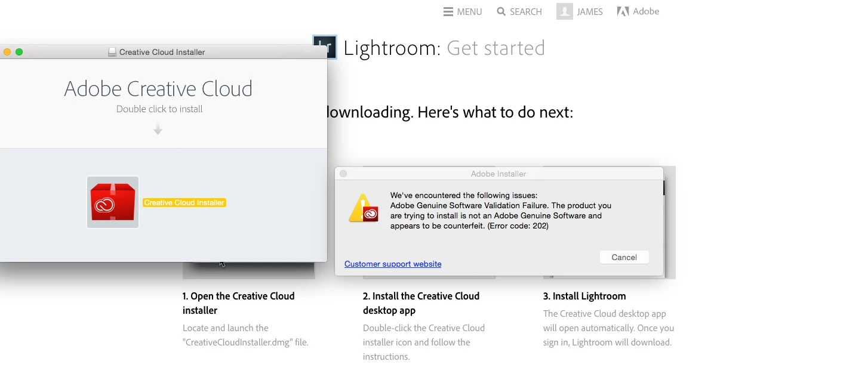Screen dimensions: 868x386
Task: Click step 2 Install the Creative Cloud desktop app
Action: [421, 303]
